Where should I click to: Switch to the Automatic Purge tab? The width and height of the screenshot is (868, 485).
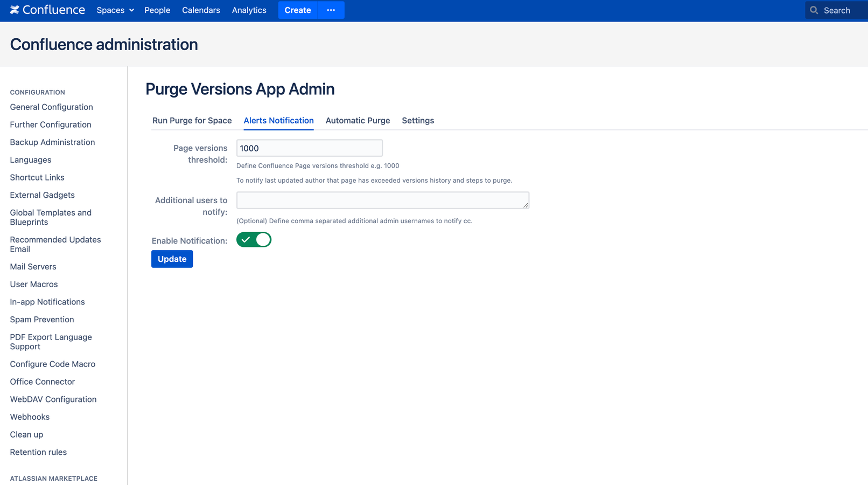pyautogui.click(x=358, y=121)
